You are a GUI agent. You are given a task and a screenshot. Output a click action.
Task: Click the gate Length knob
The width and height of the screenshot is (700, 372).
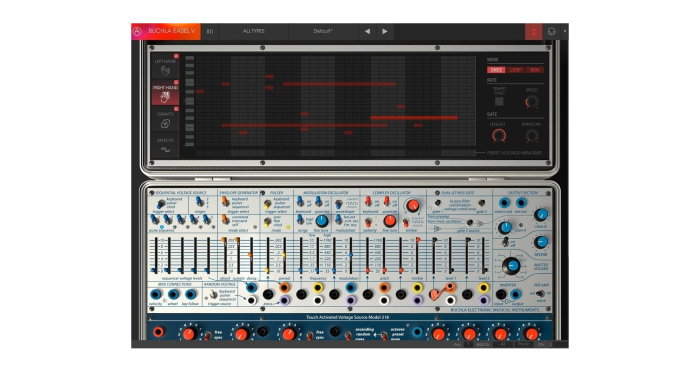(x=499, y=136)
